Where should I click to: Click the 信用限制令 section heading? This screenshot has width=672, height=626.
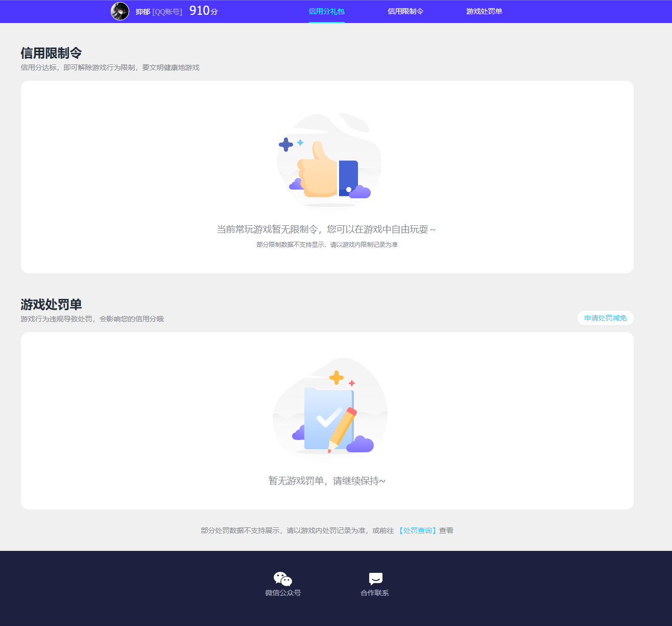(51, 53)
